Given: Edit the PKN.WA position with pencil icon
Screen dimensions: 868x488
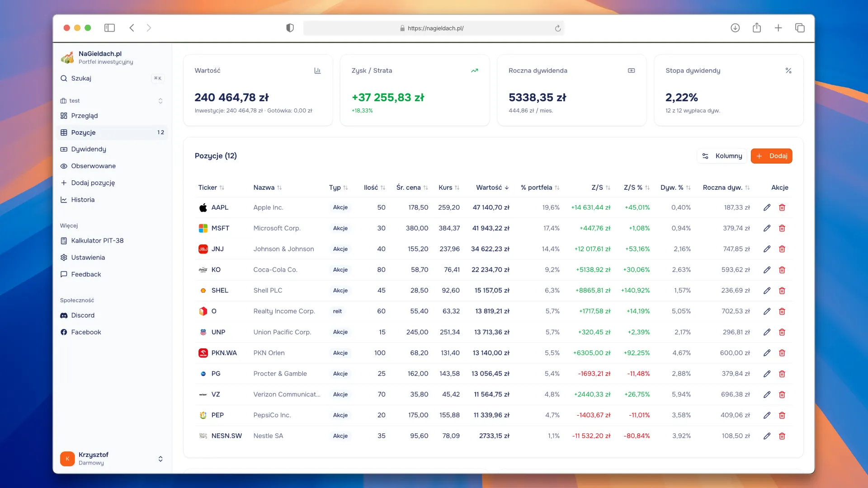Looking at the screenshot, I should [767, 353].
